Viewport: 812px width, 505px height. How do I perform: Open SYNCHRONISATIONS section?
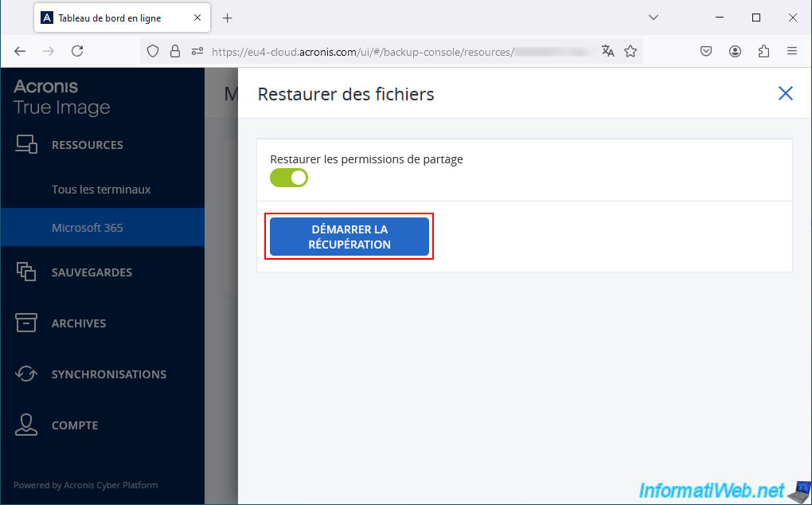click(x=109, y=374)
